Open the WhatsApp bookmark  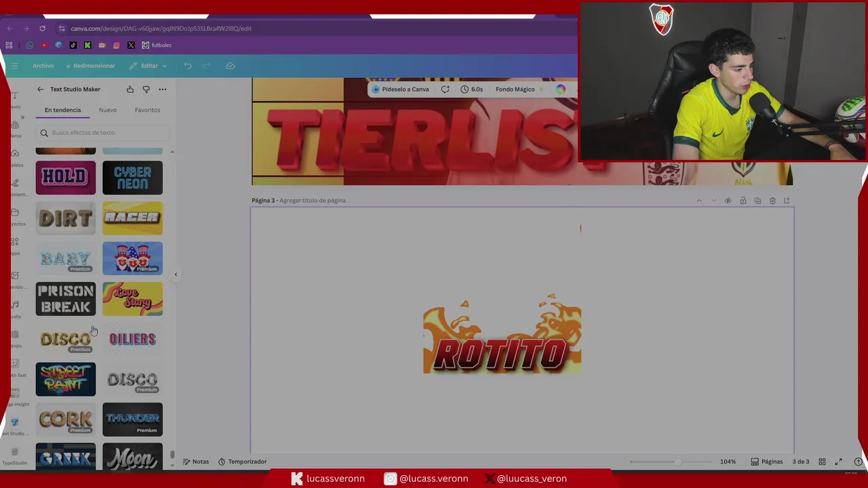click(29, 45)
